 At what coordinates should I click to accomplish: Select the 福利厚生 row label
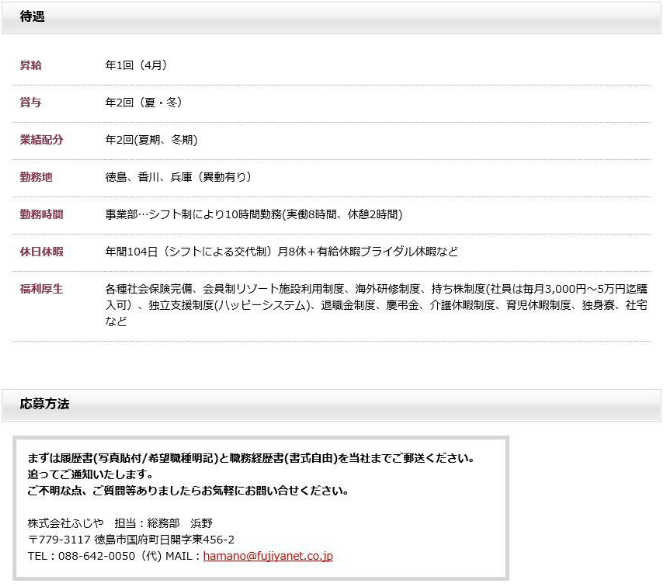click(x=41, y=289)
